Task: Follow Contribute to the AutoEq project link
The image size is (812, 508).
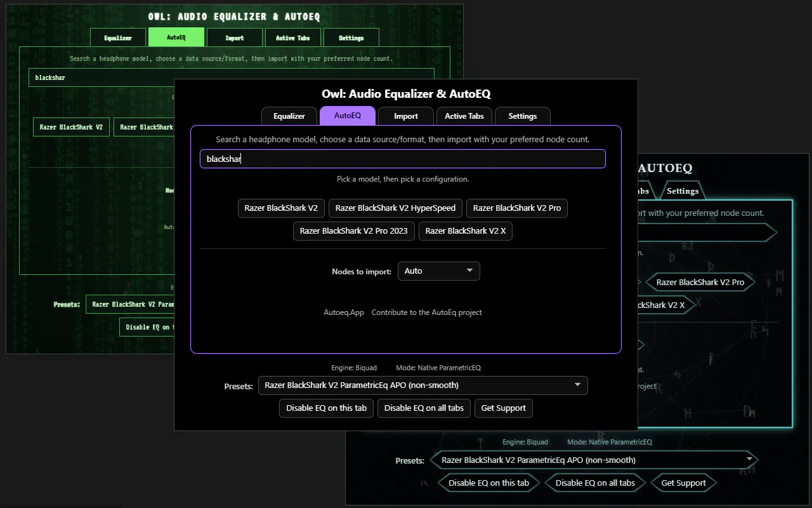Action: (x=427, y=312)
